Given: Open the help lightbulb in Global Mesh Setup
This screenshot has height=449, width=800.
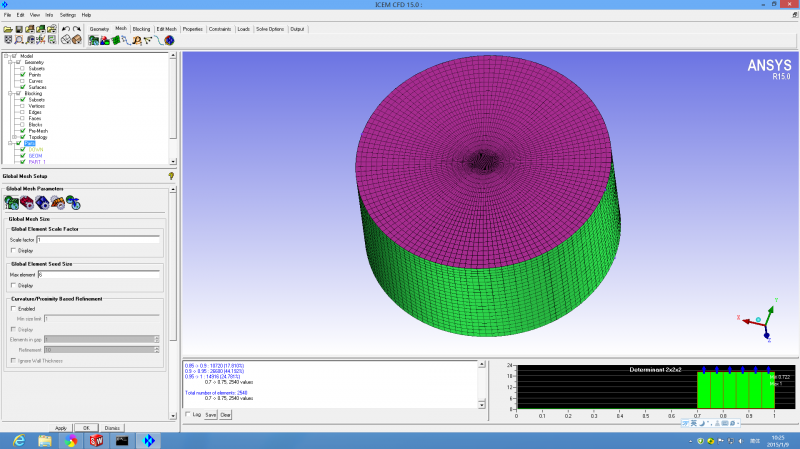Looking at the screenshot, I should click(172, 175).
